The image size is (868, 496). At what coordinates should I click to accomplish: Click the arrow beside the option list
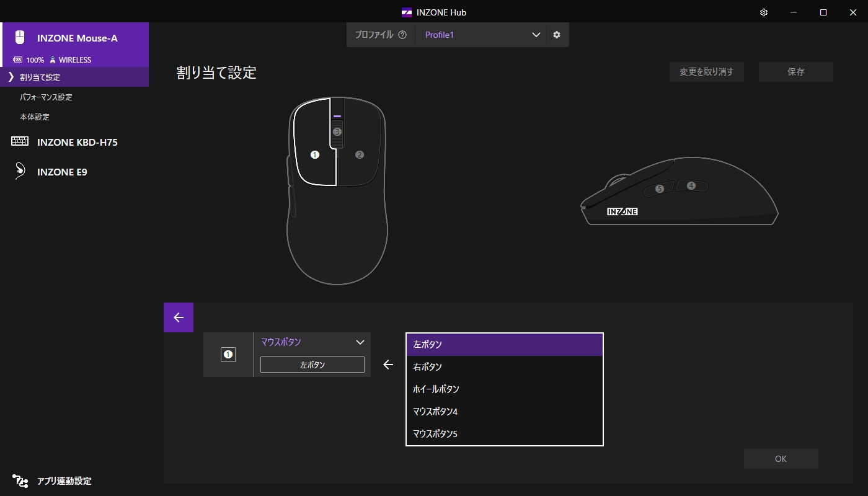point(388,365)
